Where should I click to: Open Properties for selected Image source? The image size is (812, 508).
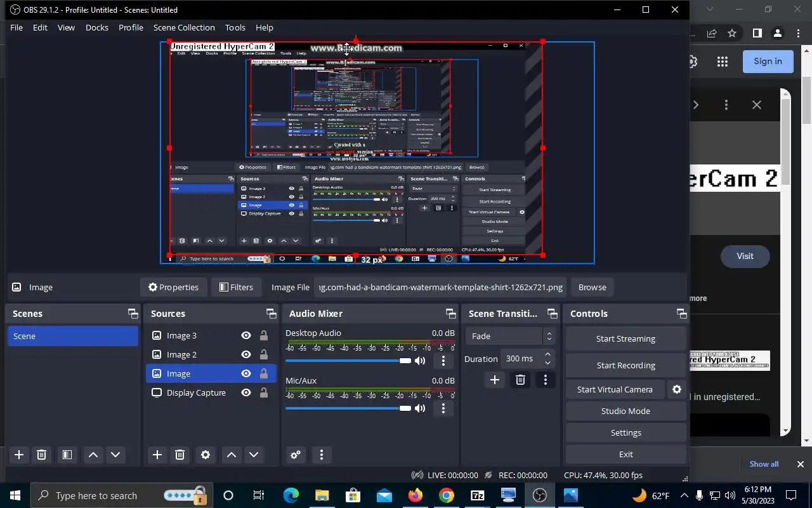coord(174,287)
